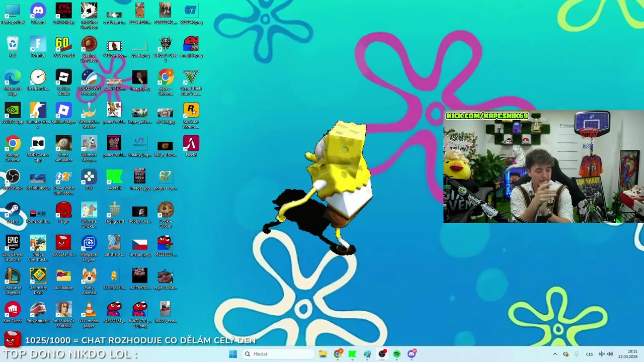Select the FiveM desktop shortcut
The image size is (644, 362).
191,146
